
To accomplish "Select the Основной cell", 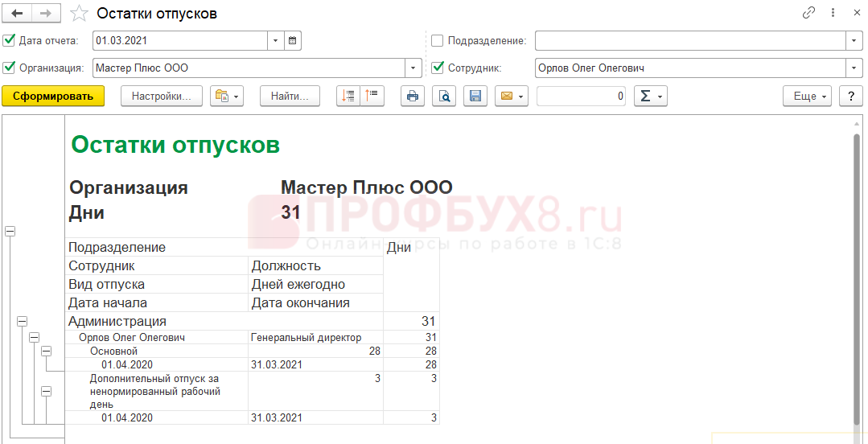I will pyautogui.click(x=157, y=351).
